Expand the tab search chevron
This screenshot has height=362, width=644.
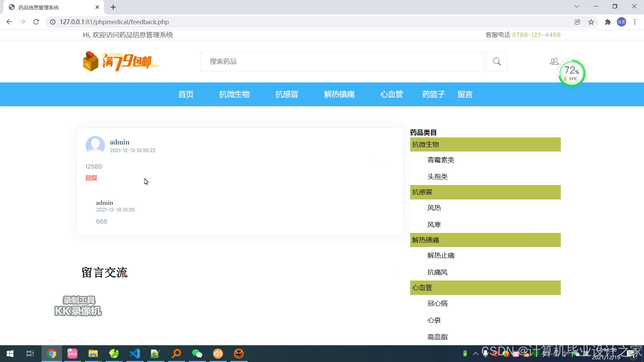coord(577,6)
